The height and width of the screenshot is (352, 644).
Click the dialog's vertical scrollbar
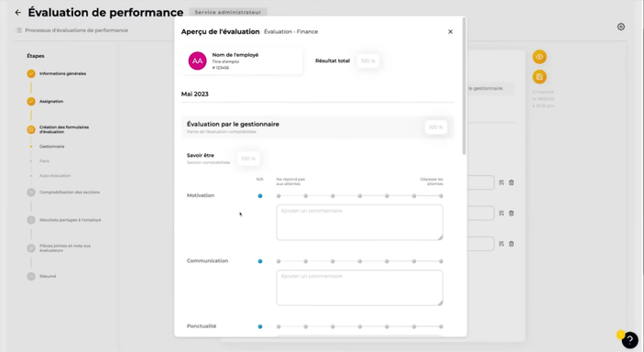point(464,86)
